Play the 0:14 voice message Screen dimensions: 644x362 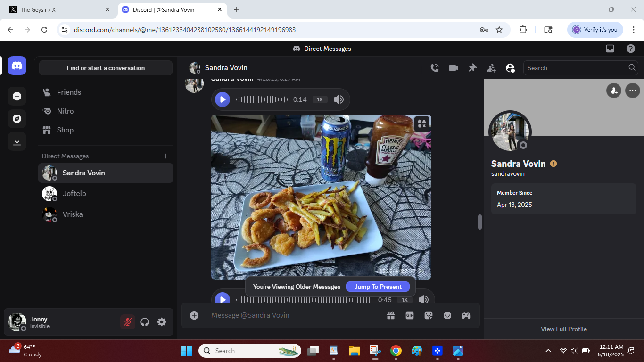[x=223, y=99]
